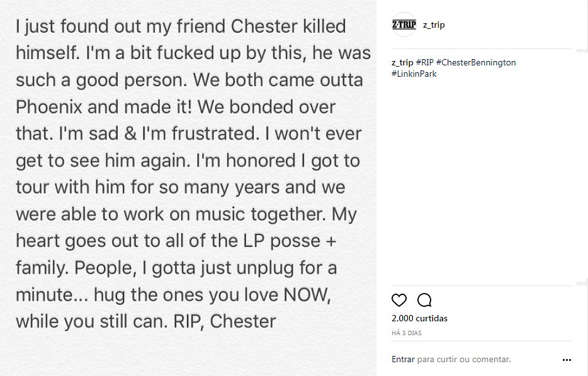Click the HÁ 3 DIAS timestamp
588x376 pixels.
click(407, 333)
